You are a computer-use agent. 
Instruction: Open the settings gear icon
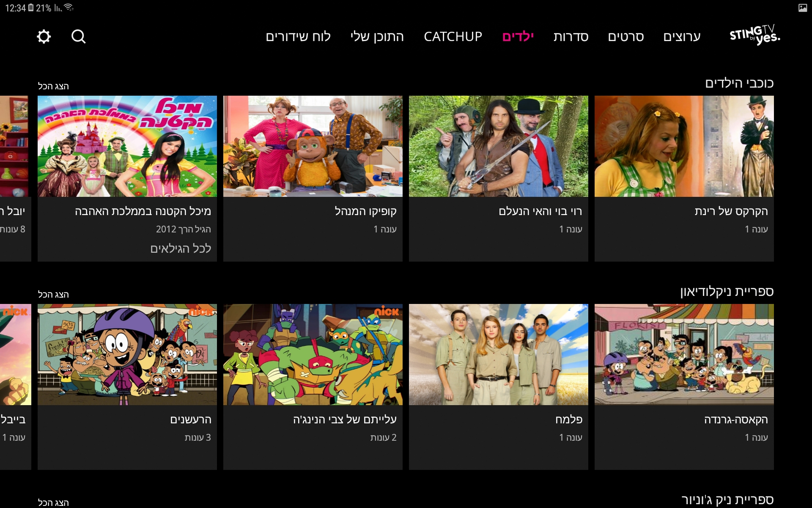(x=44, y=36)
